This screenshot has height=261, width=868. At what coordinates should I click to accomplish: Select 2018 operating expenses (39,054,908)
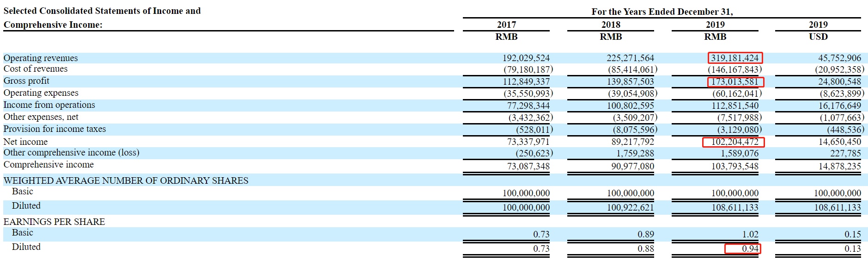[x=633, y=94]
